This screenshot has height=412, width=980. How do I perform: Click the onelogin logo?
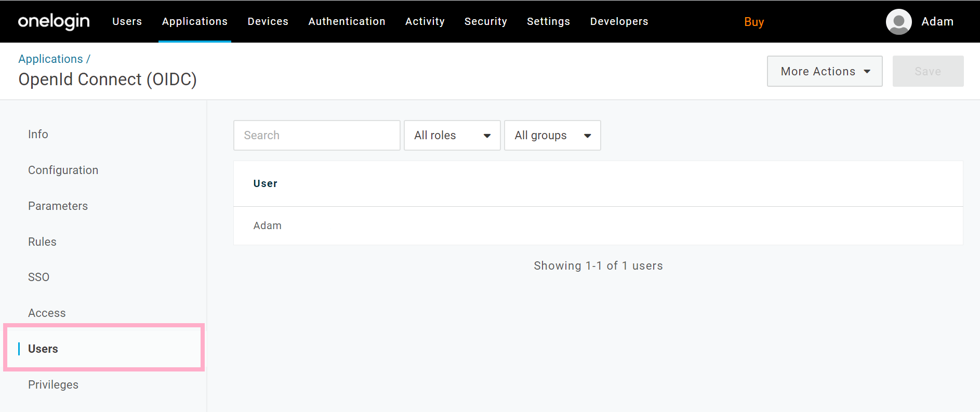point(54,21)
